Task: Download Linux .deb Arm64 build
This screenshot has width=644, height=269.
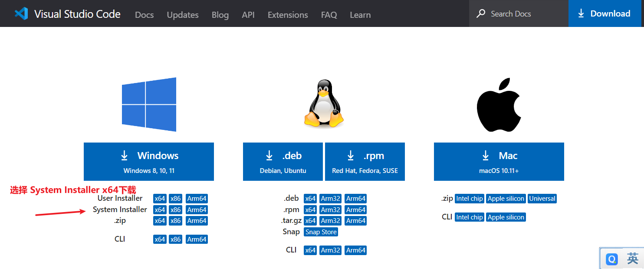Action: (x=355, y=199)
